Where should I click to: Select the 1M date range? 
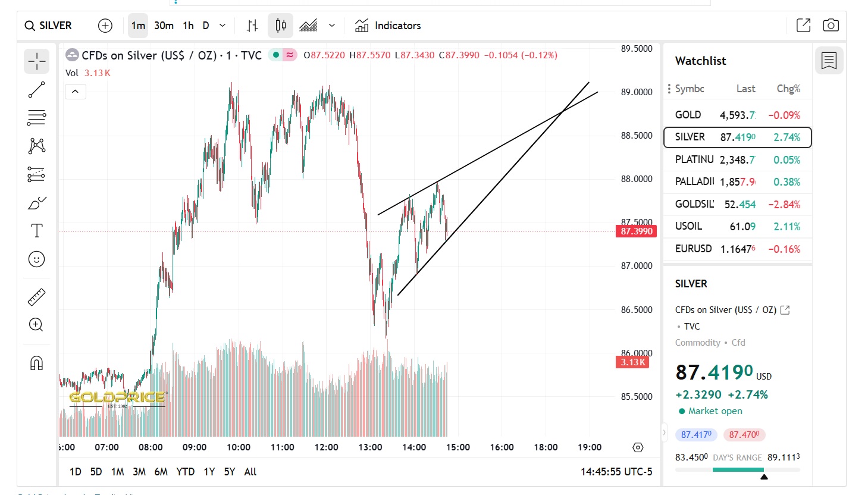(118, 472)
